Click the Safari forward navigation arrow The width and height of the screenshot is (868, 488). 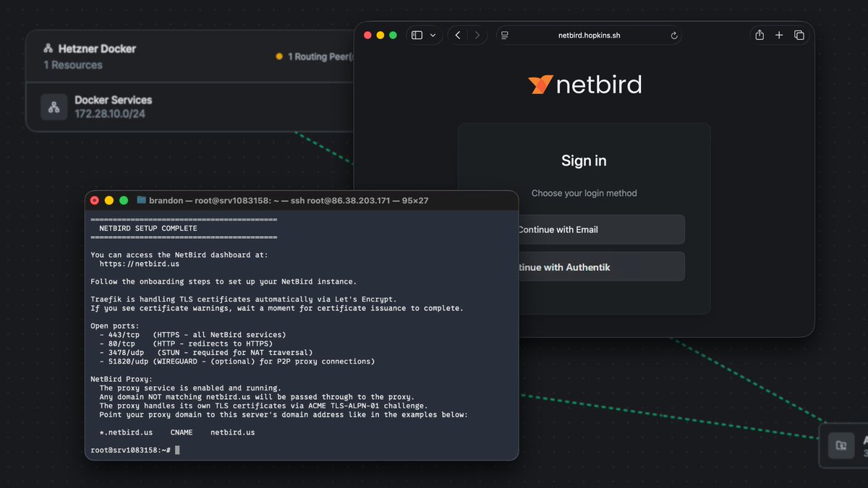477,34
